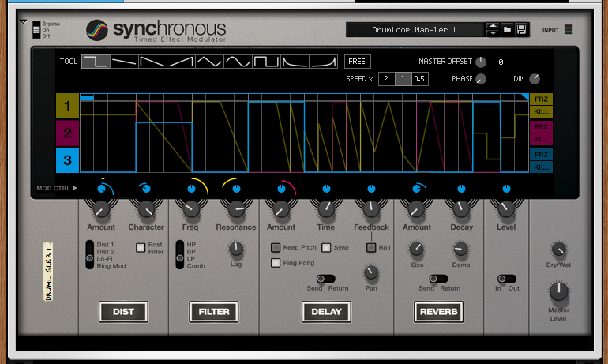Viewport: 608px width, 364px height.
Task: Select the sine wave tool
Action: coord(238,62)
